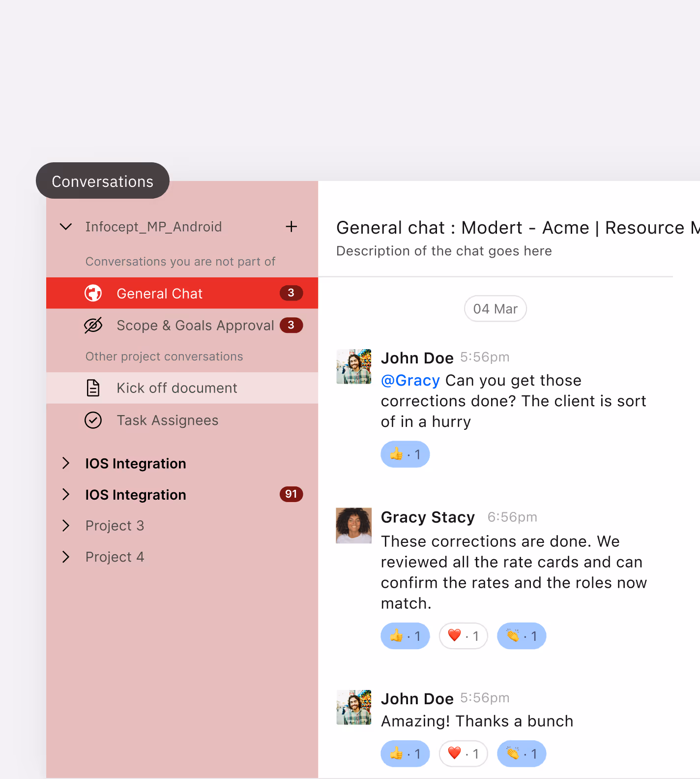700x779 pixels.
Task: Expand the IOS Integration project with 91 badge
Action: pyautogui.click(x=66, y=494)
